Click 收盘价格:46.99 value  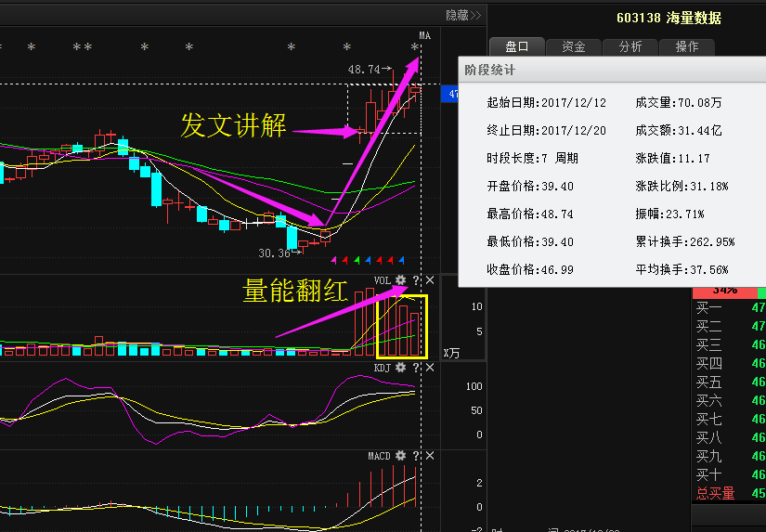point(530,269)
